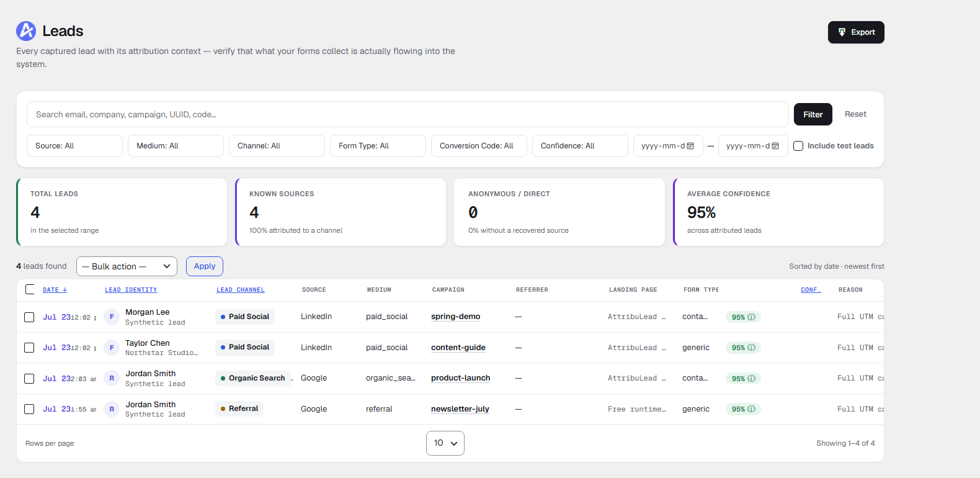The height and width of the screenshot is (478, 980).
Task: Click the Showing 1–4 of 4 text
Action: pyautogui.click(x=845, y=443)
